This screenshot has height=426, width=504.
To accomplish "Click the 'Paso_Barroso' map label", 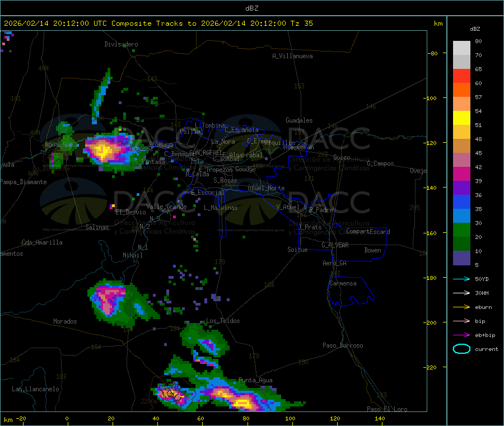I will [x=343, y=345].
